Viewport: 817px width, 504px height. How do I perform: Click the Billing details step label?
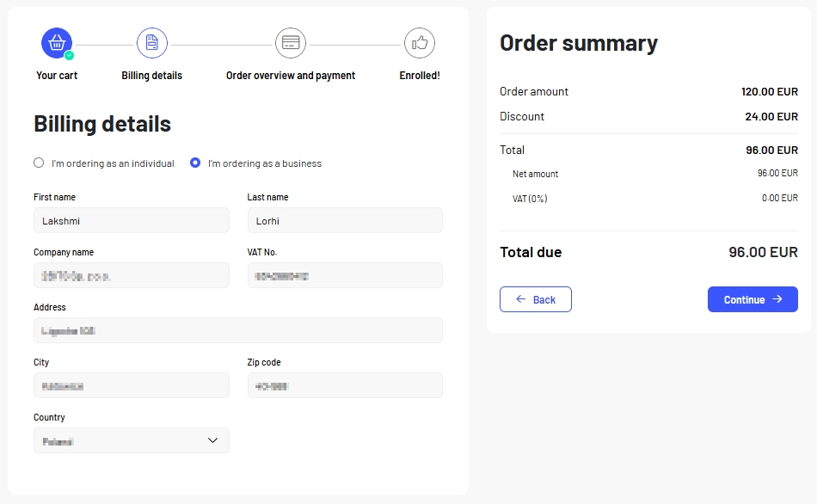151,76
